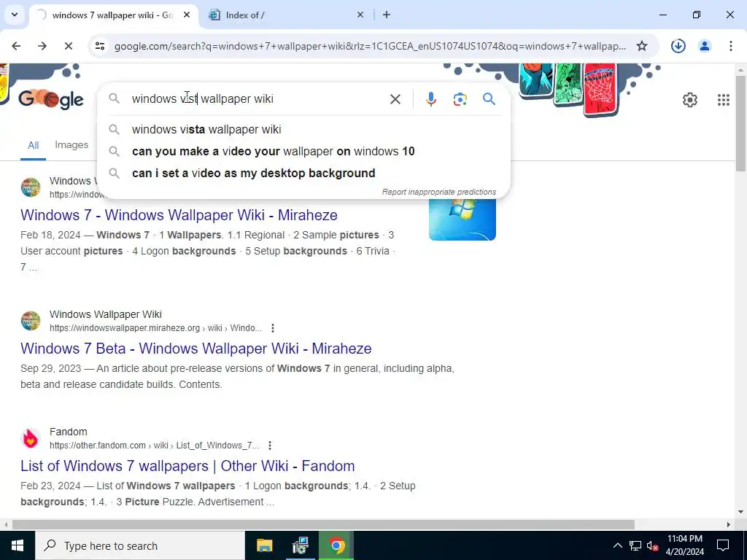Click the windowswallpaper.miraheze.org URL of Beta result

coord(155,328)
